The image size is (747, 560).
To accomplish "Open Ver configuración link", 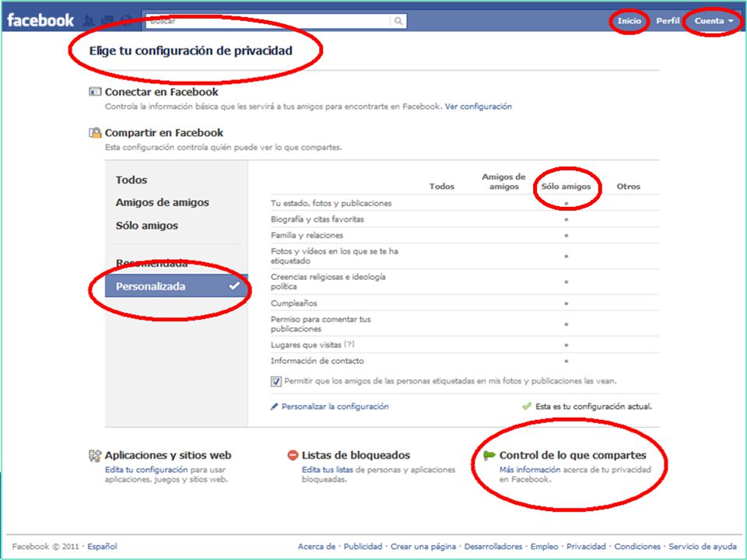I will [x=479, y=107].
